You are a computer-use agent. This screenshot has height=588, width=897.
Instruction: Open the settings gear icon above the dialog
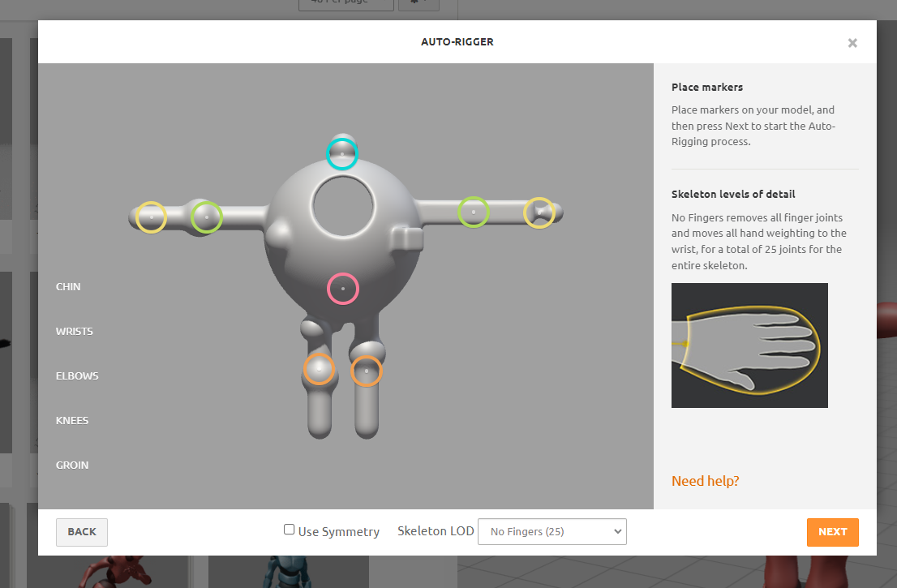pyautogui.click(x=418, y=3)
